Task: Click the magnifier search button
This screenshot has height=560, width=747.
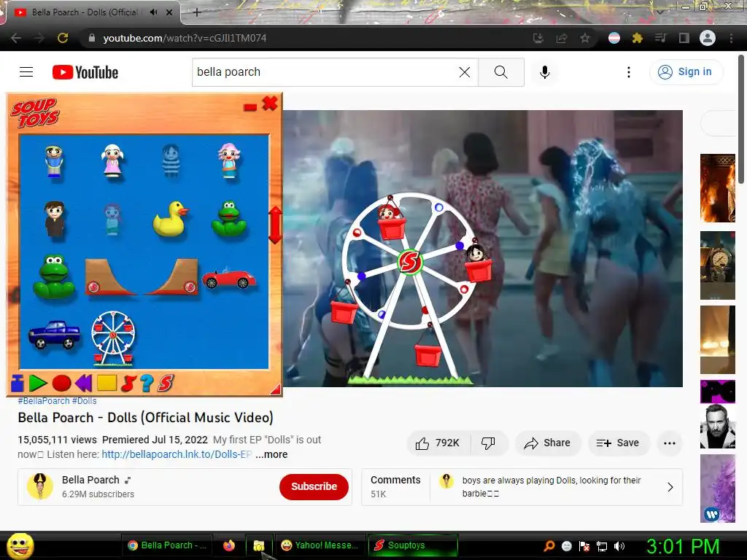Action: pos(500,72)
